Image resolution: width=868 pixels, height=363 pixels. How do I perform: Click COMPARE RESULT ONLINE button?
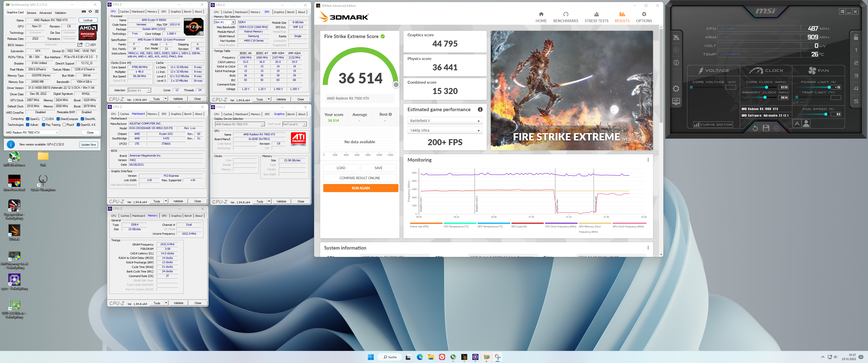(360, 178)
